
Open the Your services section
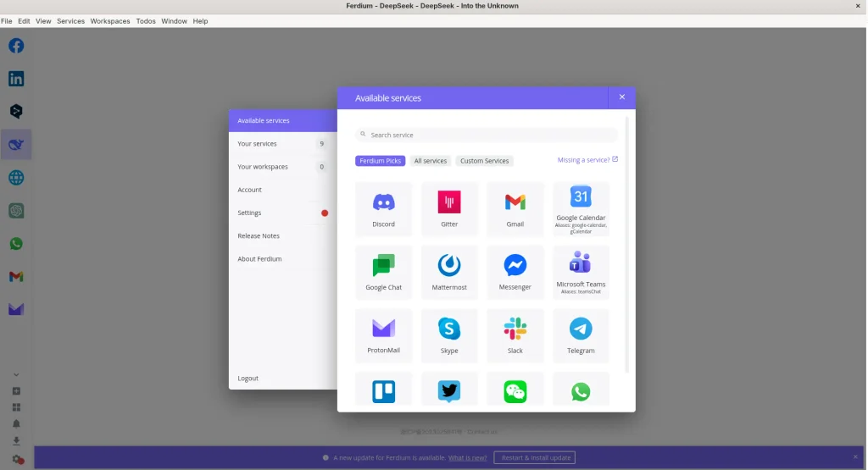click(283, 144)
